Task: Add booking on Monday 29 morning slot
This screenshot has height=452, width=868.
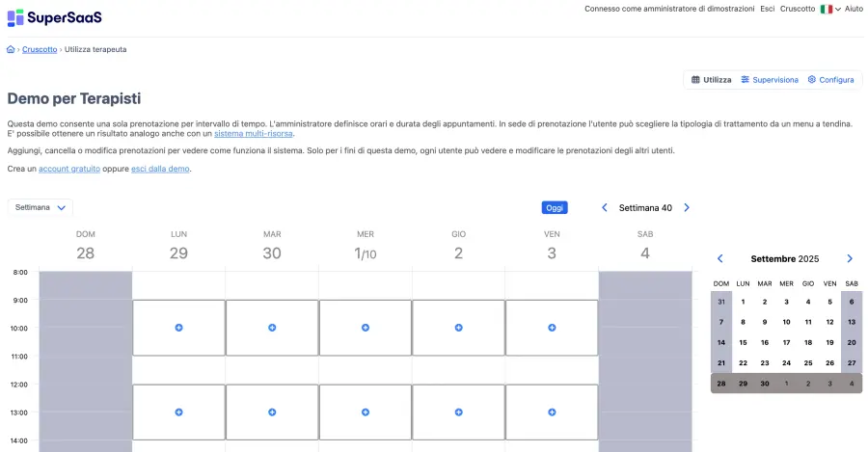Action: point(178,328)
